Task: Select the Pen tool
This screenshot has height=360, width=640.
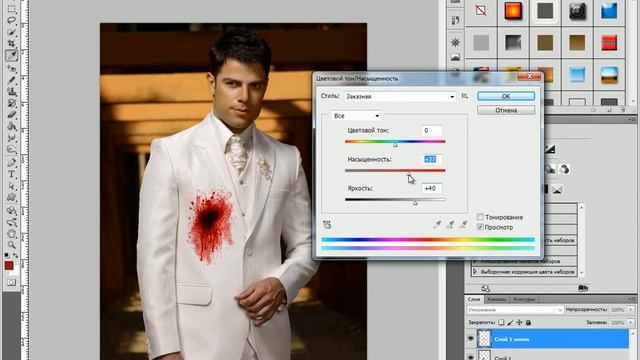Action: (x=11, y=162)
